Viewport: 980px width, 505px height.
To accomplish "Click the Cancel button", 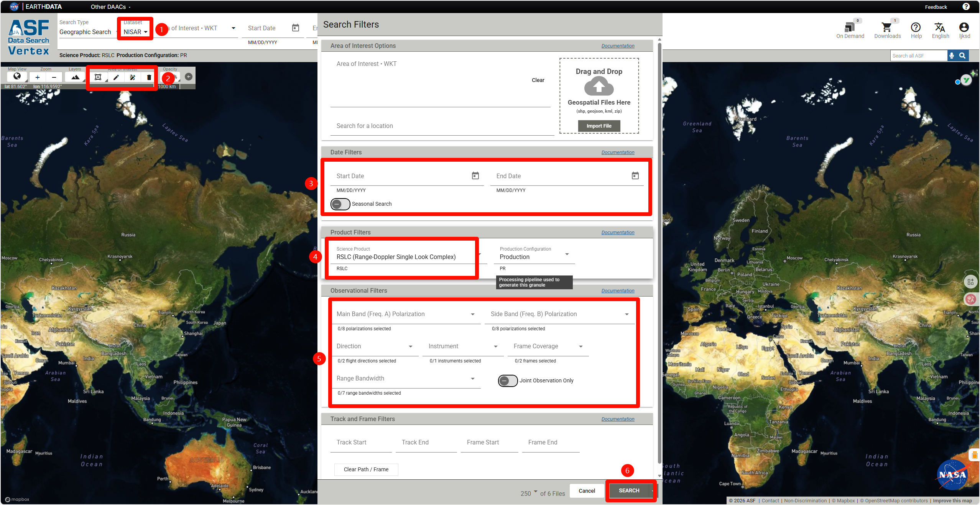I will tap(587, 490).
